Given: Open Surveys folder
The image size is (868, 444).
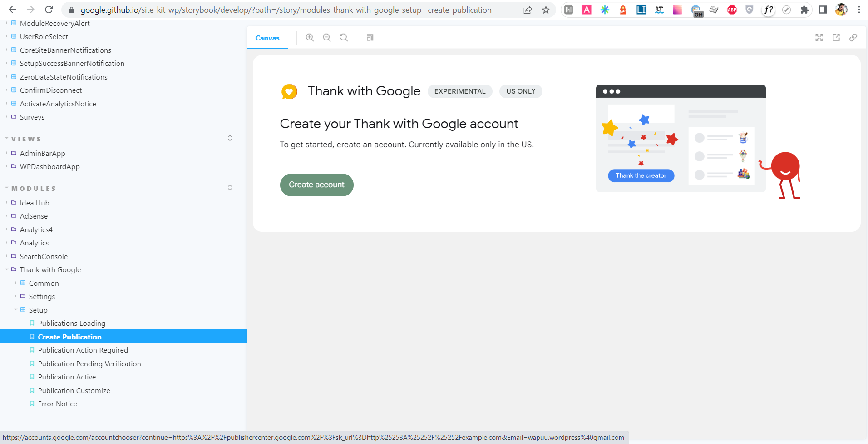Looking at the screenshot, I should (x=32, y=117).
